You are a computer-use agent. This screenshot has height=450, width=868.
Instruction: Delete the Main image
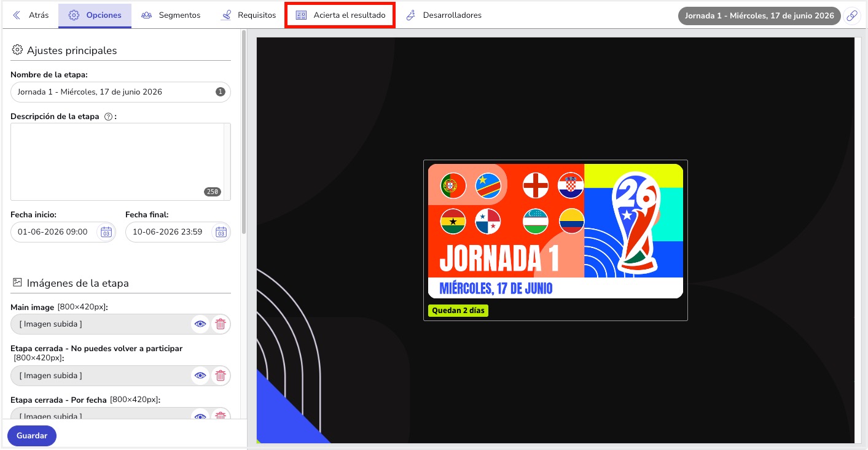(221, 324)
